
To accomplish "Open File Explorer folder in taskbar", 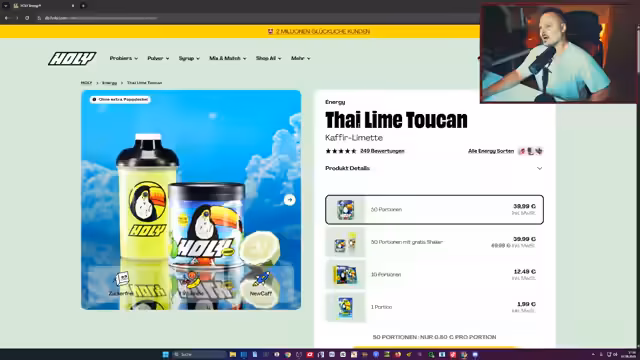I will click(233, 354).
